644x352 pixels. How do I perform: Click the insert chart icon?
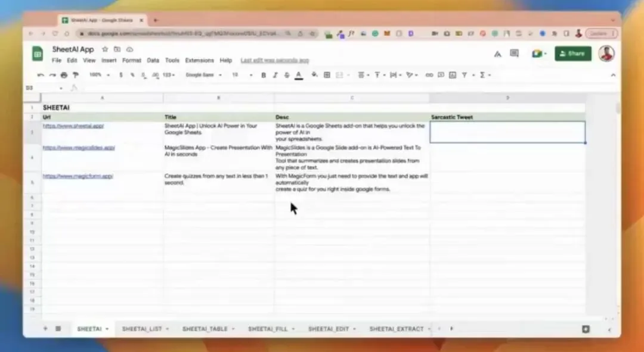[453, 75]
